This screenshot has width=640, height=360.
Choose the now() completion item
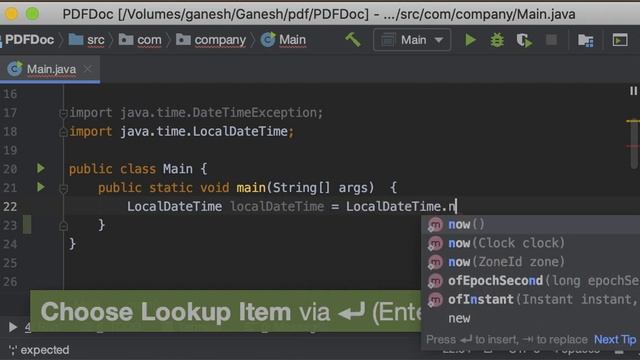[x=531, y=224]
